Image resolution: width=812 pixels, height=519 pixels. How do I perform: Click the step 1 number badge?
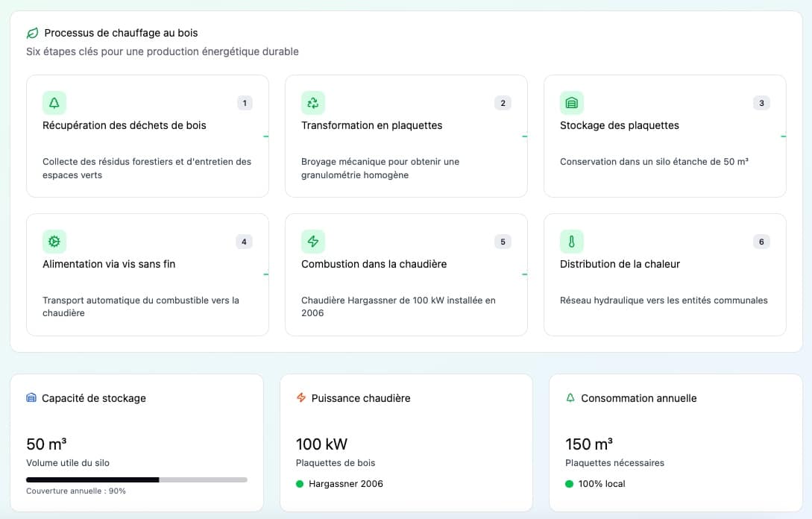pos(245,103)
